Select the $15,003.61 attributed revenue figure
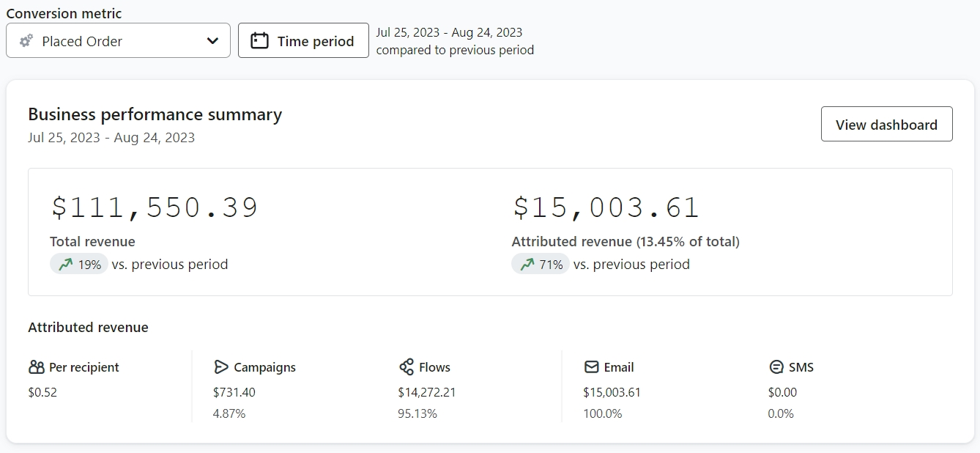 pyautogui.click(x=606, y=207)
